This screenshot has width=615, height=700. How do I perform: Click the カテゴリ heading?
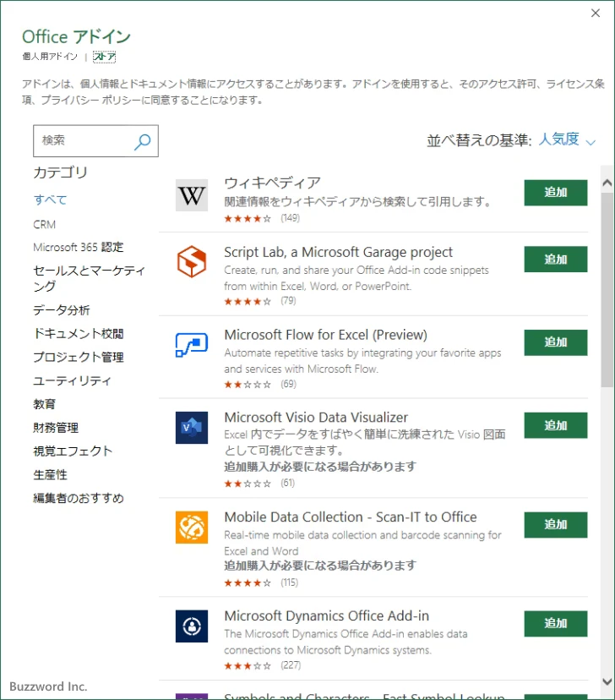[x=60, y=172]
